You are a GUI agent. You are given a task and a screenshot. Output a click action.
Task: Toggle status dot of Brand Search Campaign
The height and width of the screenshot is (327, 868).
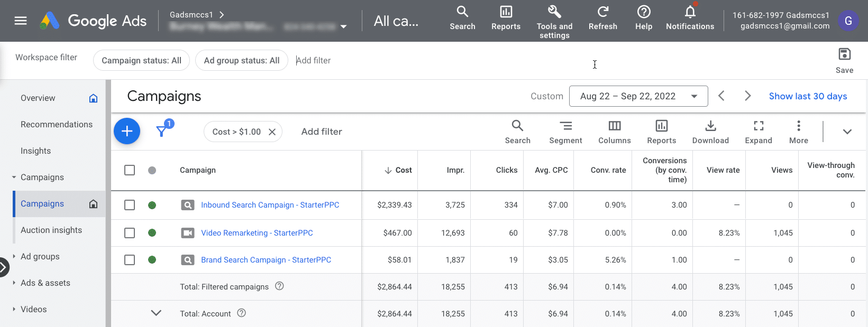click(152, 260)
